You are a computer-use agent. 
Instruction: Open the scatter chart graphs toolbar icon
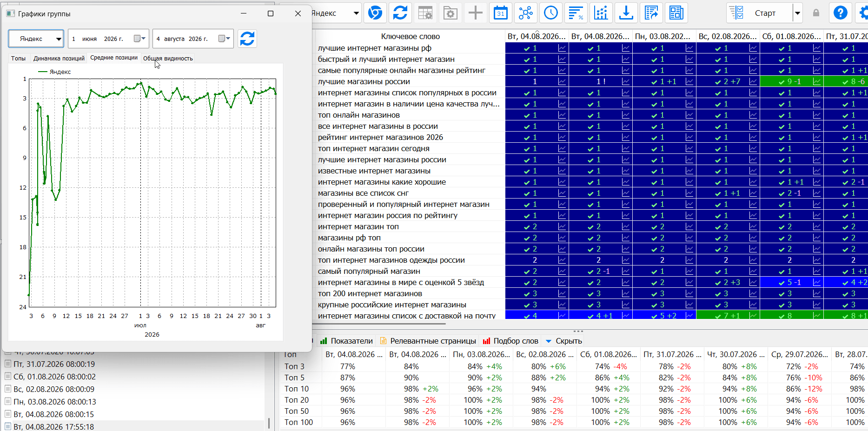click(601, 13)
